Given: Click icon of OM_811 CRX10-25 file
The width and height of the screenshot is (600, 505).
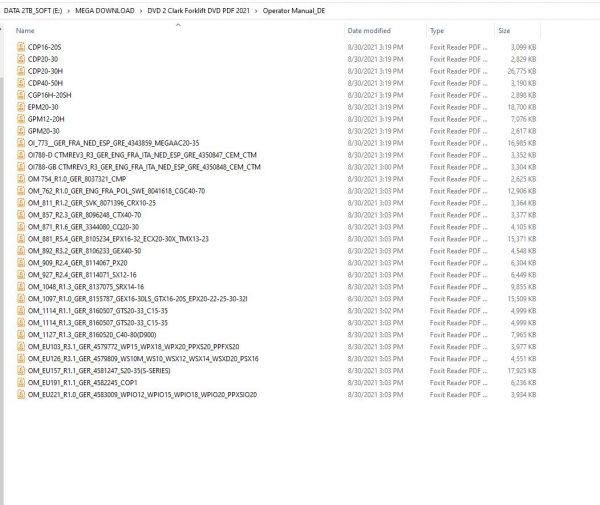Looking at the screenshot, I should (x=21, y=203).
